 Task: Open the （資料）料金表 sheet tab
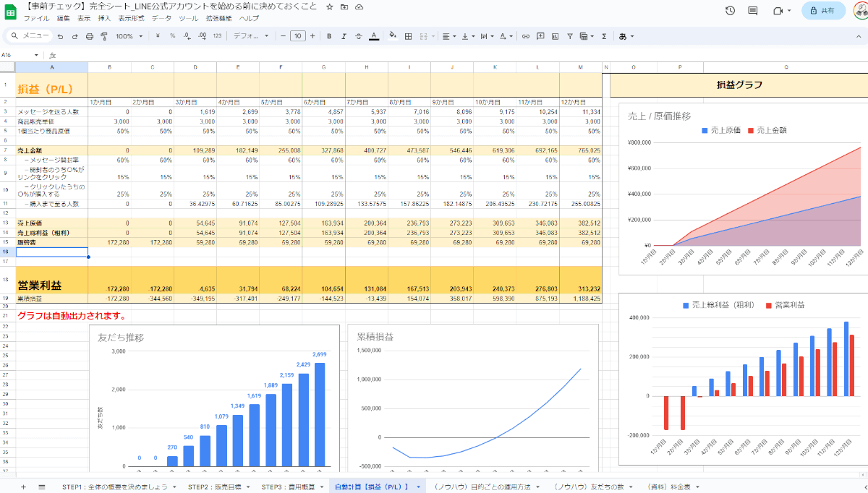(x=670, y=487)
